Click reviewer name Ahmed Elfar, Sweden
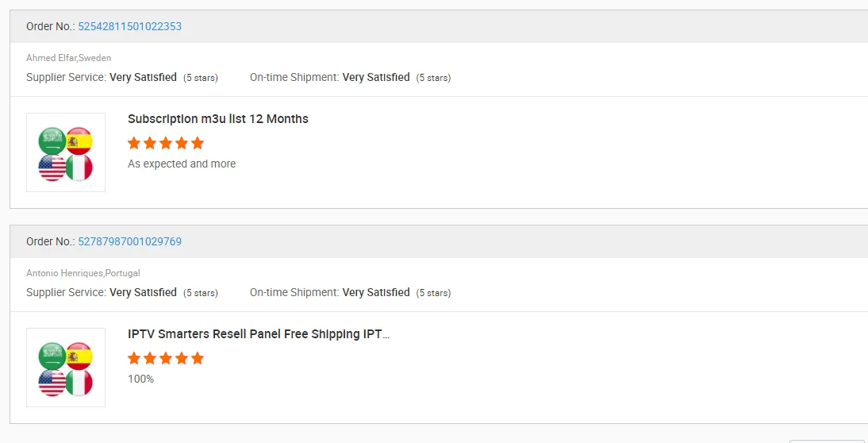The height and width of the screenshot is (443, 868). click(x=69, y=58)
